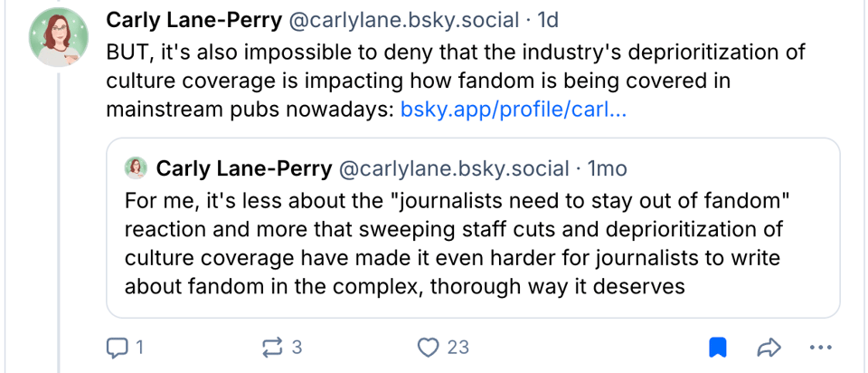Viewport: 868px width, 373px height.
Task: Click the repost count number 3
Action: (297, 347)
